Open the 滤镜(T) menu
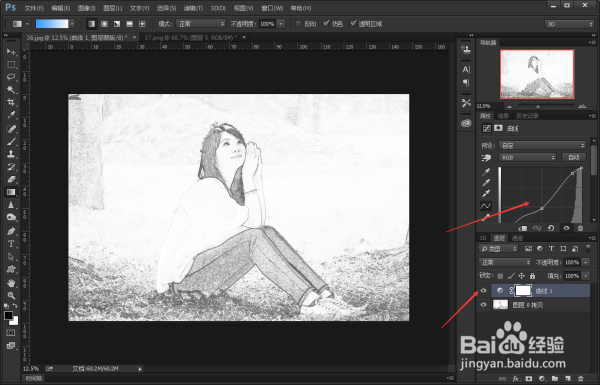 tap(193, 8)
